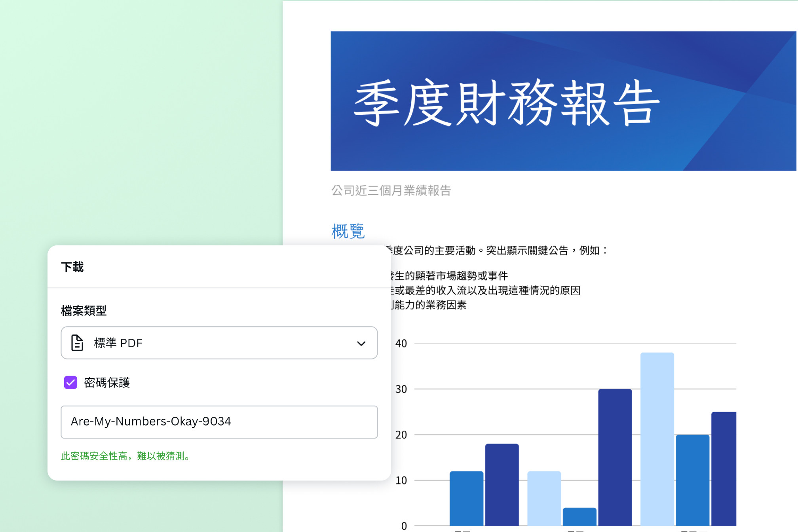This screenshot has height=532, width=798.
Task: Click the 標準 PDF option text
Action: point(118,343)
